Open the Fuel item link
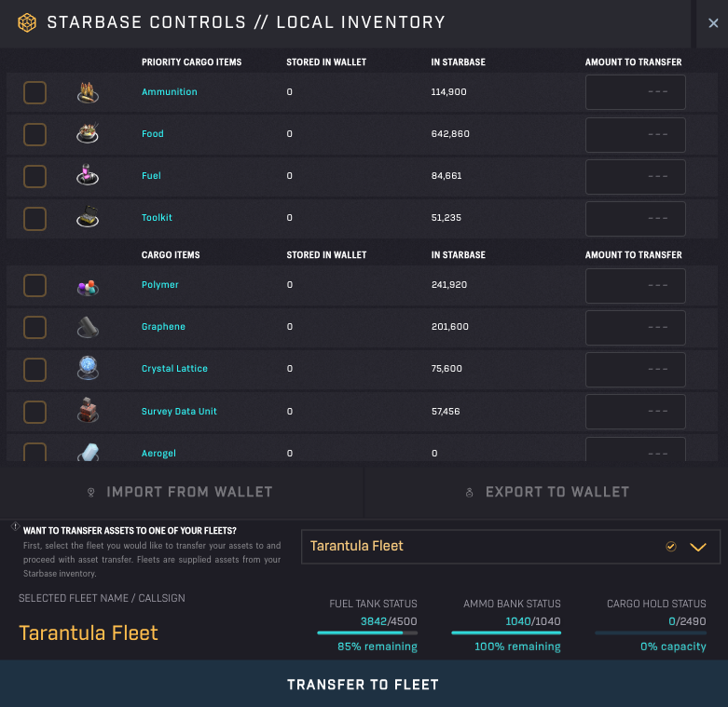Viewport: 728px width, 707px height. click(x=151, y=175)
